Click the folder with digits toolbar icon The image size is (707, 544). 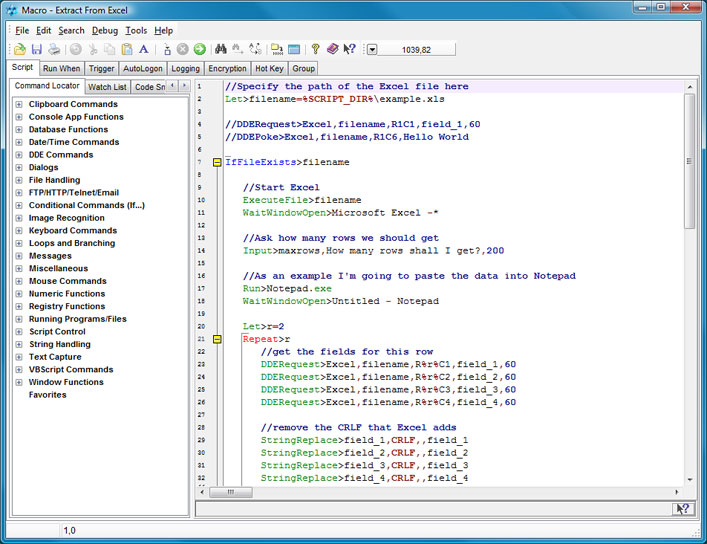277,49
